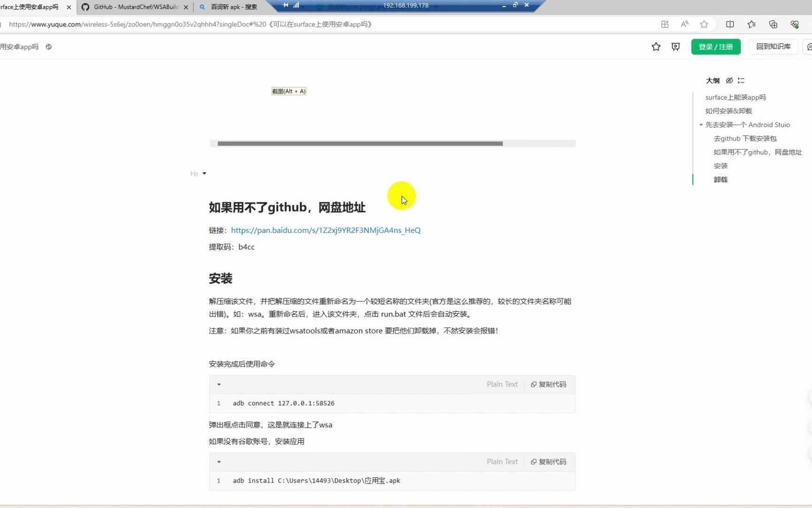812x508 pixels.
Task: Collapse 先去安装一个 Android Stuio outline section
Action: 701,125
